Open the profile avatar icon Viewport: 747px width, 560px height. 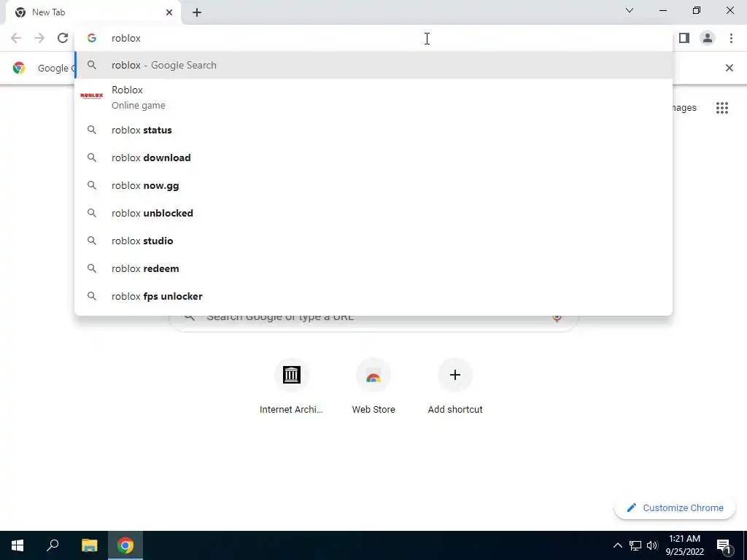[708, 38]
